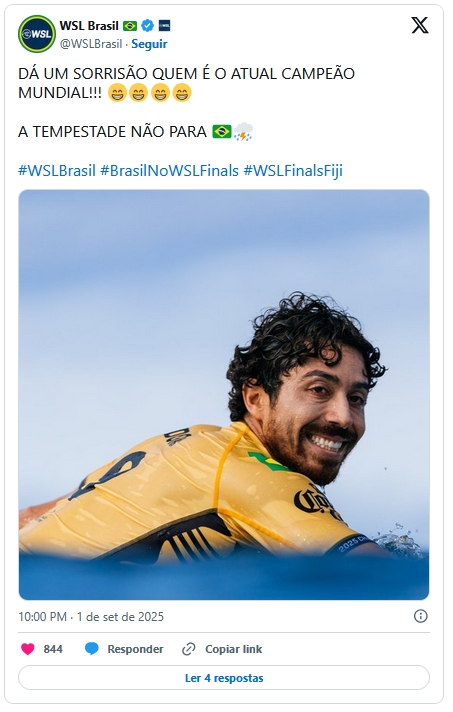The width and height of the screenshot is (453, 712).
Task: Click the chain link copy icon
Action: [x=188, y=649]
